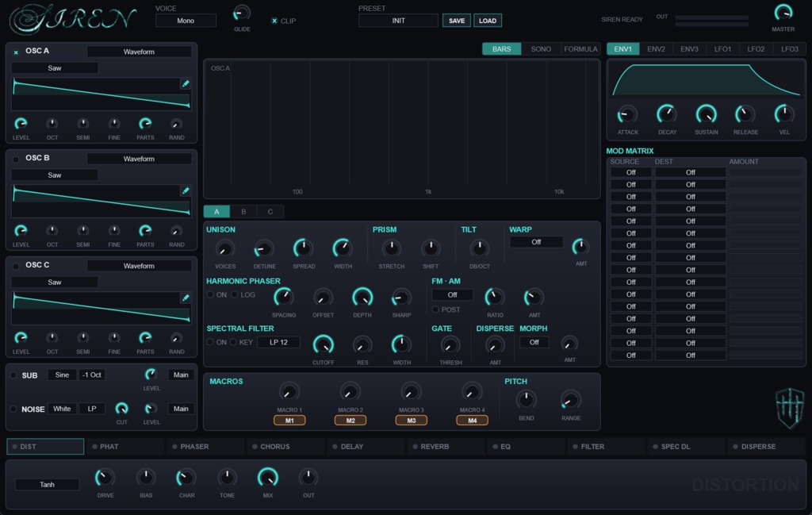The width and height of the screenshot is (812, 515).
Task: Click the LOAD preset button
Action: tap(488, 21)
